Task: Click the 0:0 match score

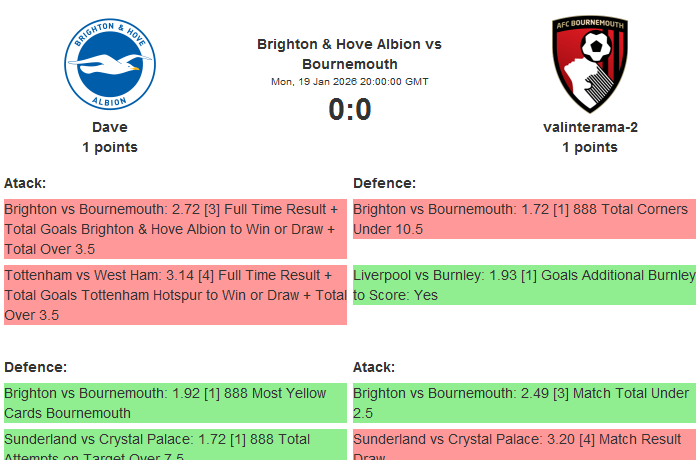Action: click(349, 110)
